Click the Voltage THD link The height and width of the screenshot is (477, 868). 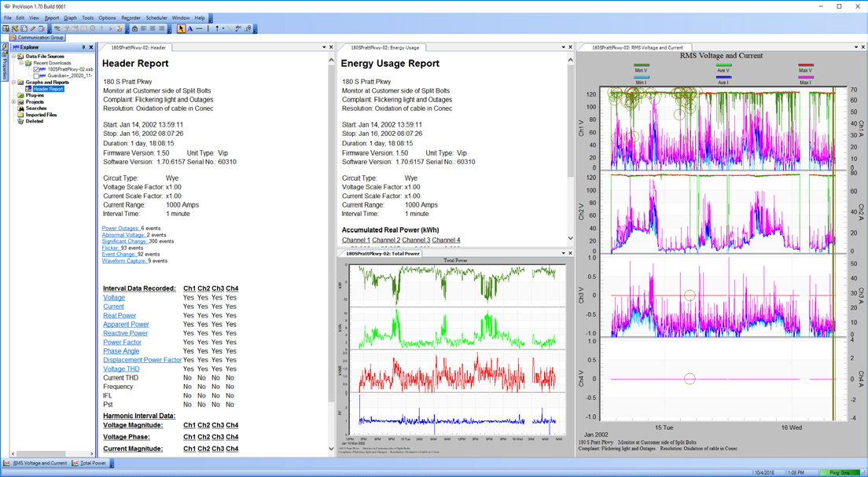pos(121,369)
